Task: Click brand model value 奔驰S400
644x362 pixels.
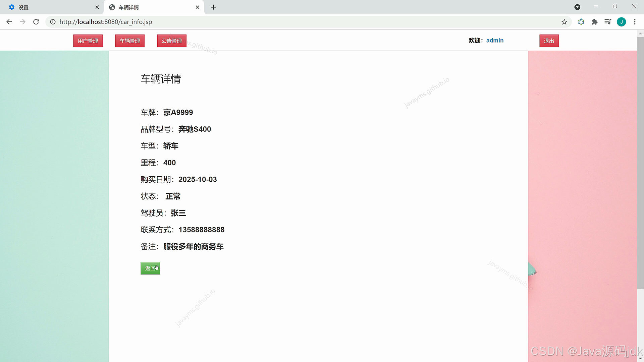Action: [x=195, y=129]
